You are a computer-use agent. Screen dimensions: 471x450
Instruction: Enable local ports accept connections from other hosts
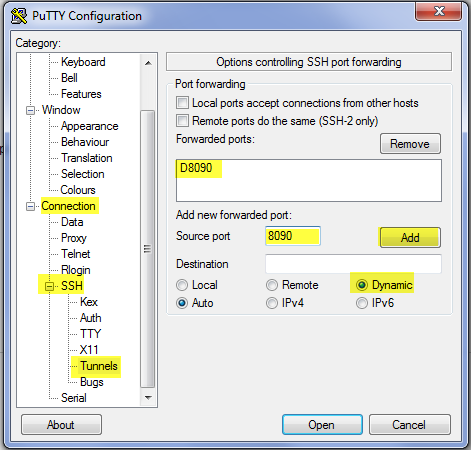(182, 103)
